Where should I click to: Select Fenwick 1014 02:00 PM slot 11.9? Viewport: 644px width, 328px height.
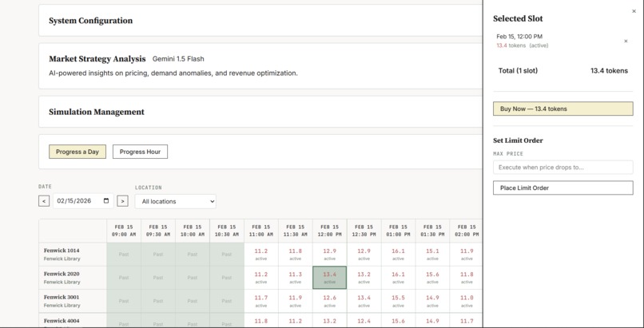(x=467, y=255)
